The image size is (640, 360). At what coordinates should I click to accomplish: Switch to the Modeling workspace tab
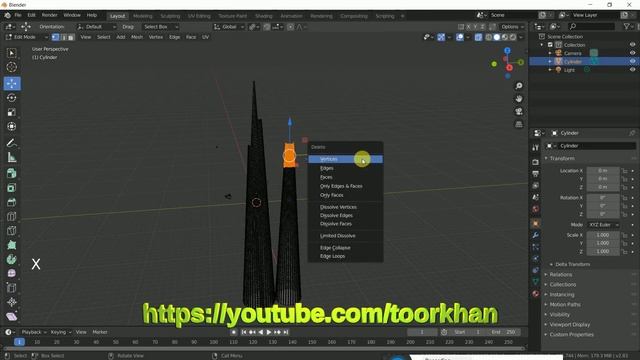[x=142, y=16]
